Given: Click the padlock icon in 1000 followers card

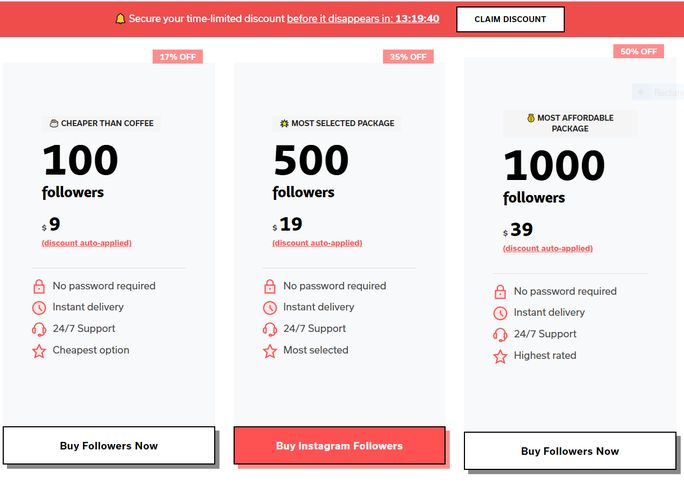Looking at the screenshot, I should coord(500,292).
